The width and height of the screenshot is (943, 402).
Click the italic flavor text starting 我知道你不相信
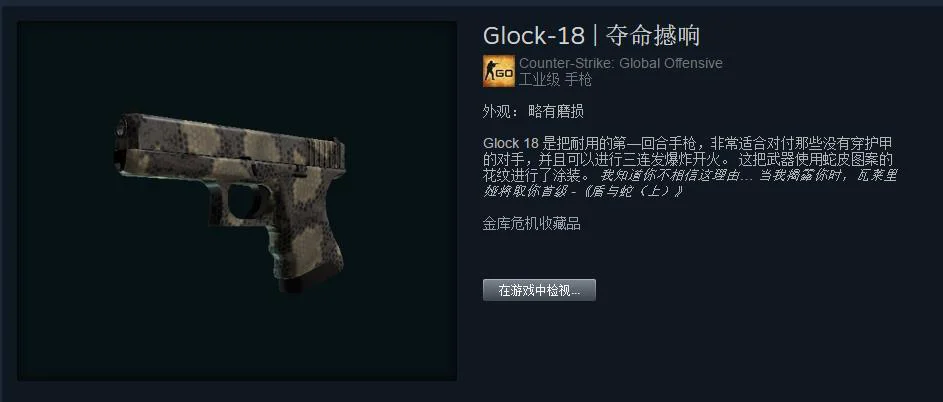click(690, 184)
